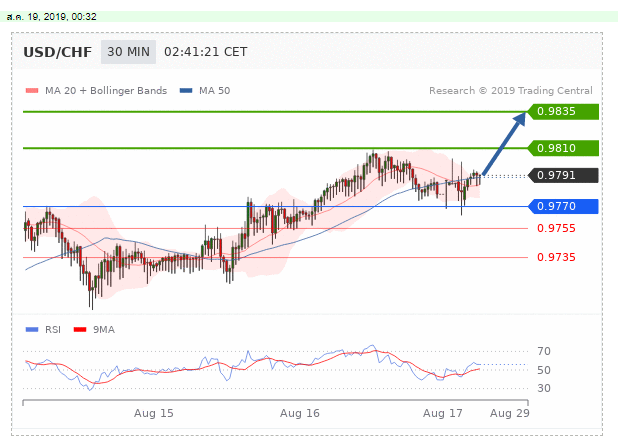Click the USD/CHF pair title
The height and width of the screenshot is (442, 618).
58,52
